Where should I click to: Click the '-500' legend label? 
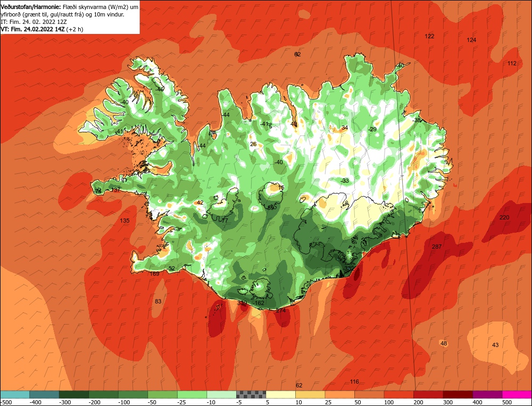pos(6,402)
